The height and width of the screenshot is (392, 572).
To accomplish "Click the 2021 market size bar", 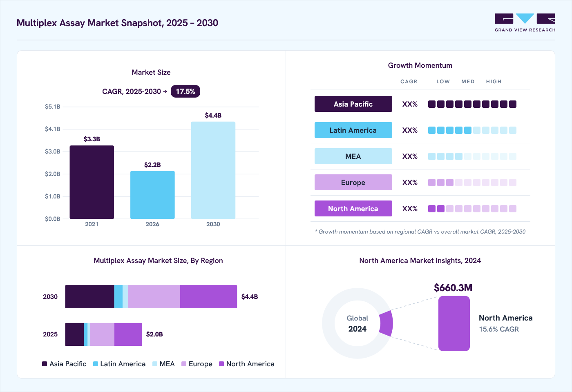I will pos(92,182).
